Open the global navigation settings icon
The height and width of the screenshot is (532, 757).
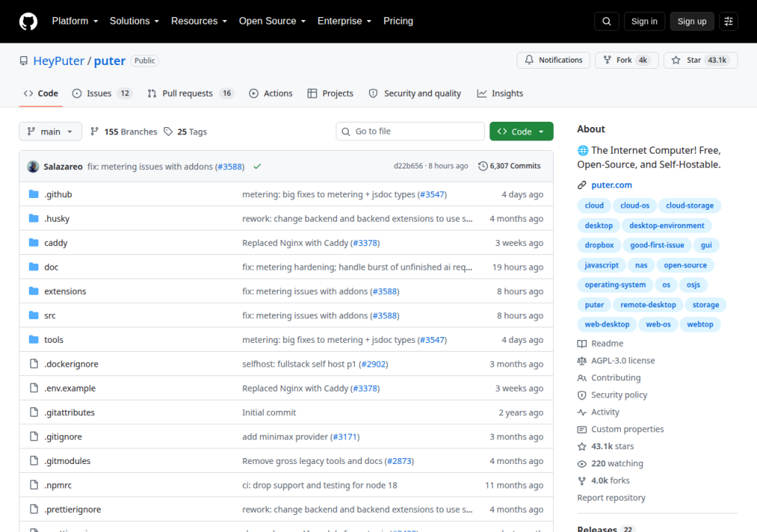tap(728, 21)
